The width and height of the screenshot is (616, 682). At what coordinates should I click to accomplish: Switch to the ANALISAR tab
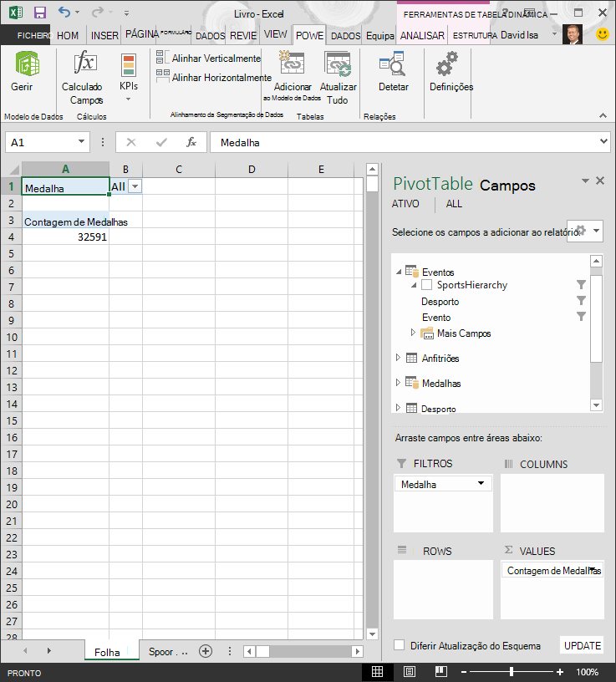click(x=422, y=35)
